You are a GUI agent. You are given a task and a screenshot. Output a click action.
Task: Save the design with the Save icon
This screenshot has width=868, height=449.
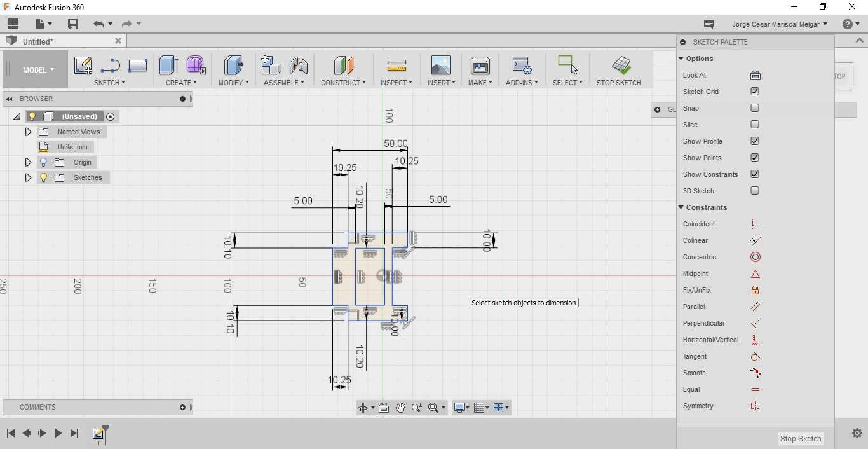[x=73, y=24]
